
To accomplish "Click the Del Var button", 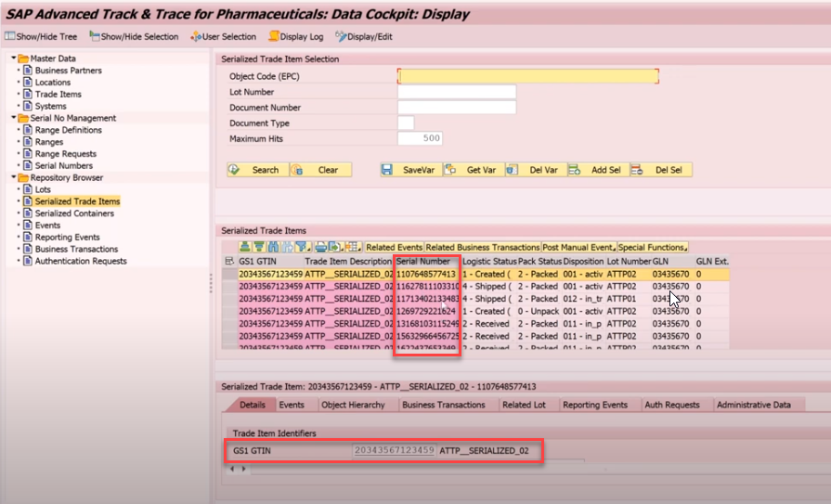I will coord(536,170).
